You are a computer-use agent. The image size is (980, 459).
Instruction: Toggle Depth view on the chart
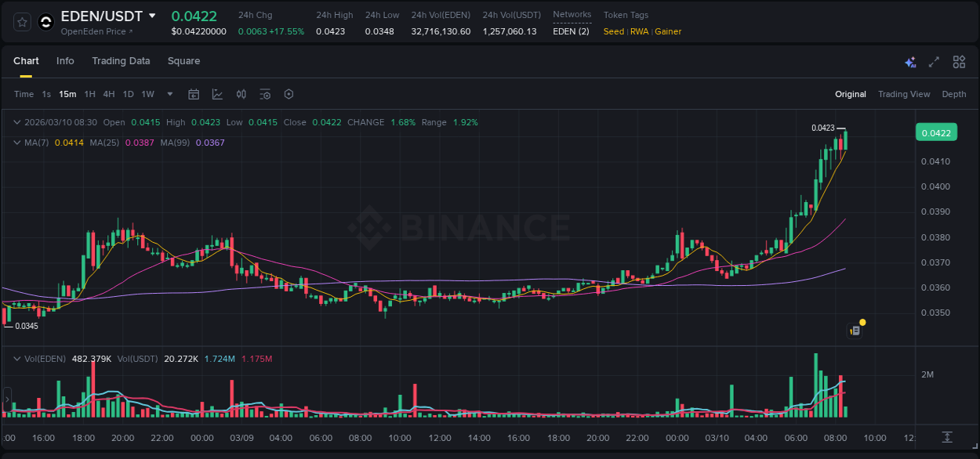click(x=953, y=94)
